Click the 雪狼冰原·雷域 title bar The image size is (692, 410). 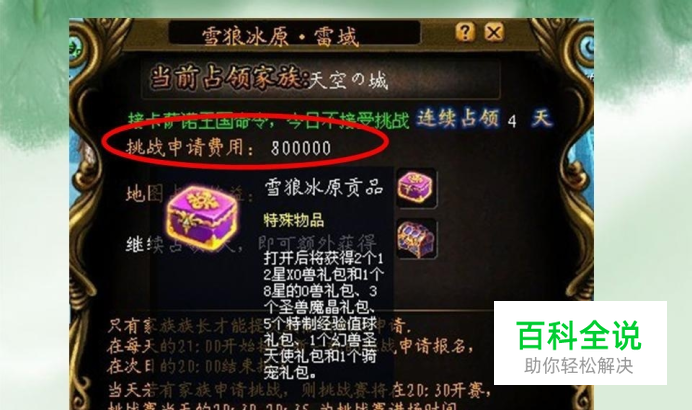[x=294, y=34]
